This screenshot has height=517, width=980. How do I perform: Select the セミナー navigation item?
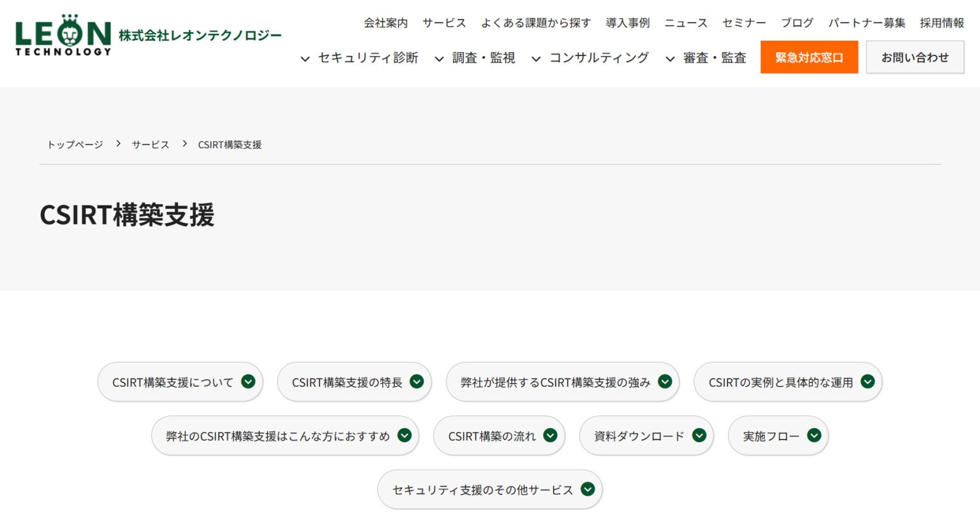[x=744, y=23]
